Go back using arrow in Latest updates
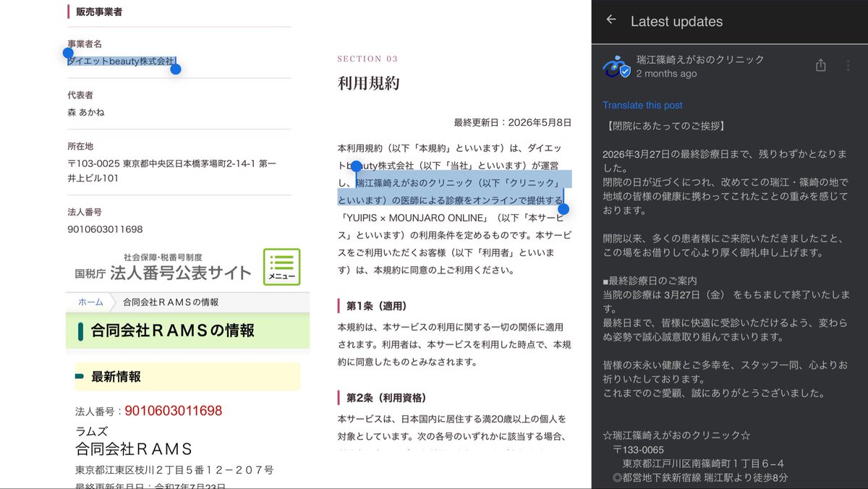The height and width of the screenshot is (489, 868). click(x=611, y=20)
